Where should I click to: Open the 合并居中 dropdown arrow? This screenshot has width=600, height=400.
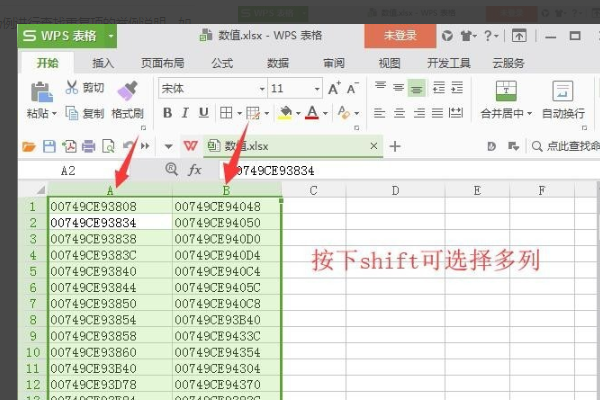click(x=530, y=114)
